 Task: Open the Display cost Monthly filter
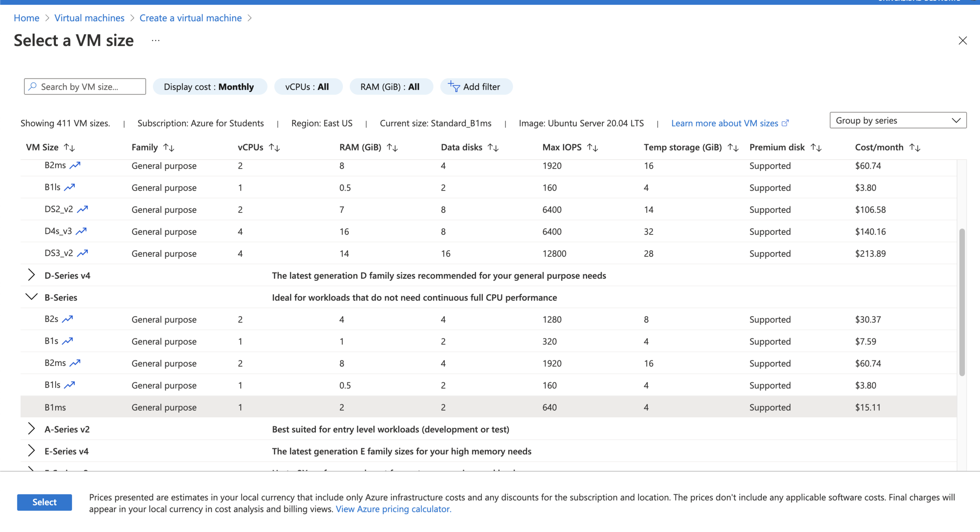click(209, 87)
